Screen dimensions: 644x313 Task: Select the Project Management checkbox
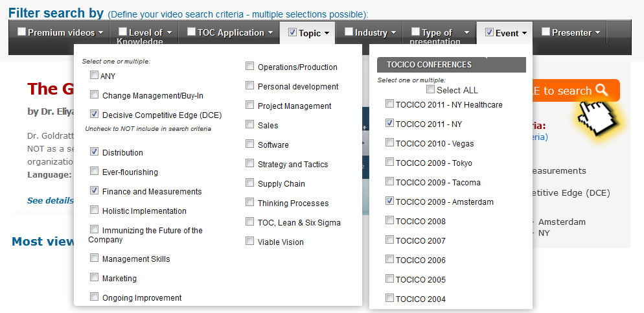coord(250,106)
